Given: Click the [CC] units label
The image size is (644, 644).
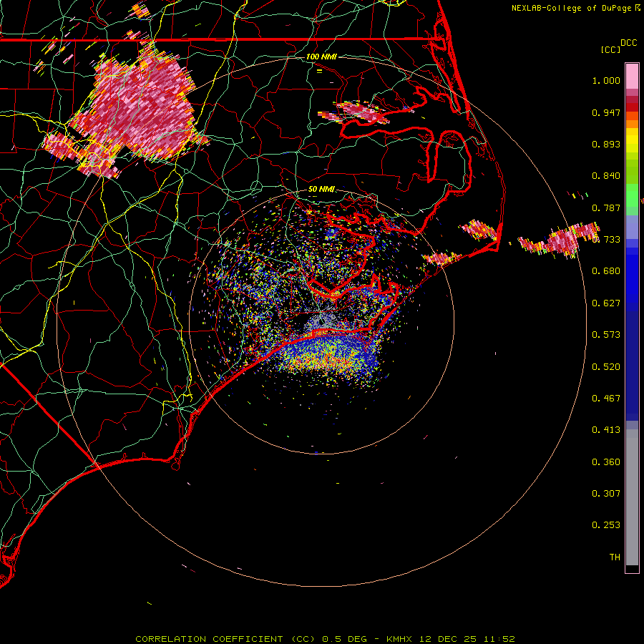Looking at the screenshot, I should pyautogui.click(x=610, y=49).
